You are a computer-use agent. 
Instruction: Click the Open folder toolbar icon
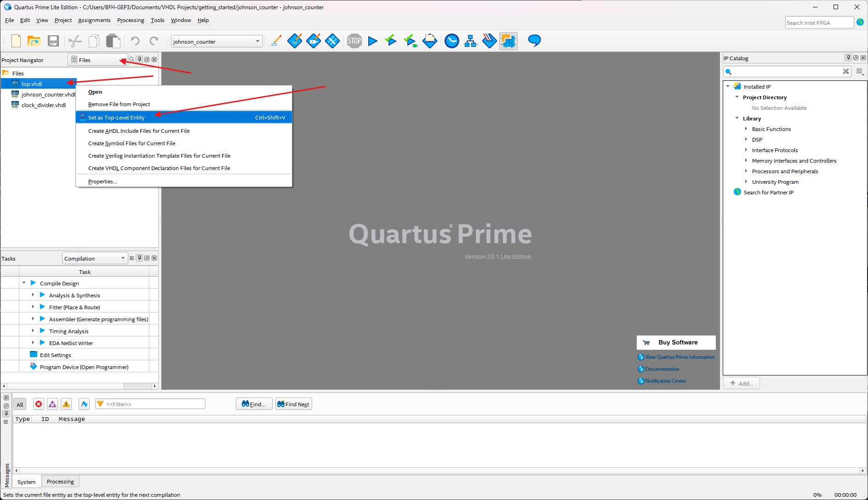point(34,41)
